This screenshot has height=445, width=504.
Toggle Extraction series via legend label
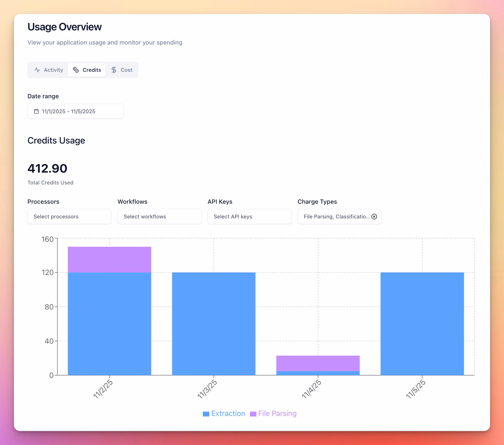228,413
